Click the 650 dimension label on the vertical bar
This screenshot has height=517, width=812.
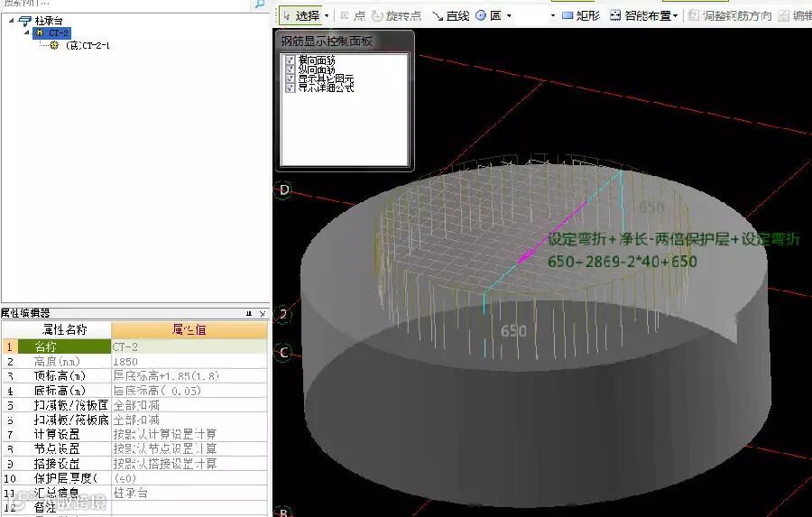click(x=513, y=331)
